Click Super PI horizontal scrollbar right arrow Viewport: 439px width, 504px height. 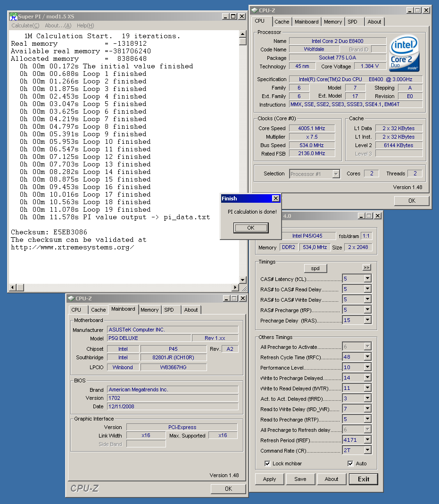[235, 287]
